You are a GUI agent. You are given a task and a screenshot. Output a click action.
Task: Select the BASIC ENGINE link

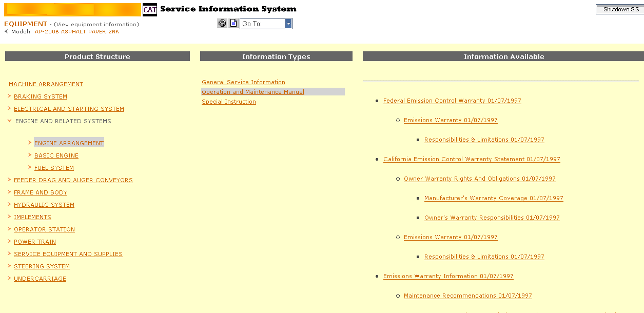(56, 155)
